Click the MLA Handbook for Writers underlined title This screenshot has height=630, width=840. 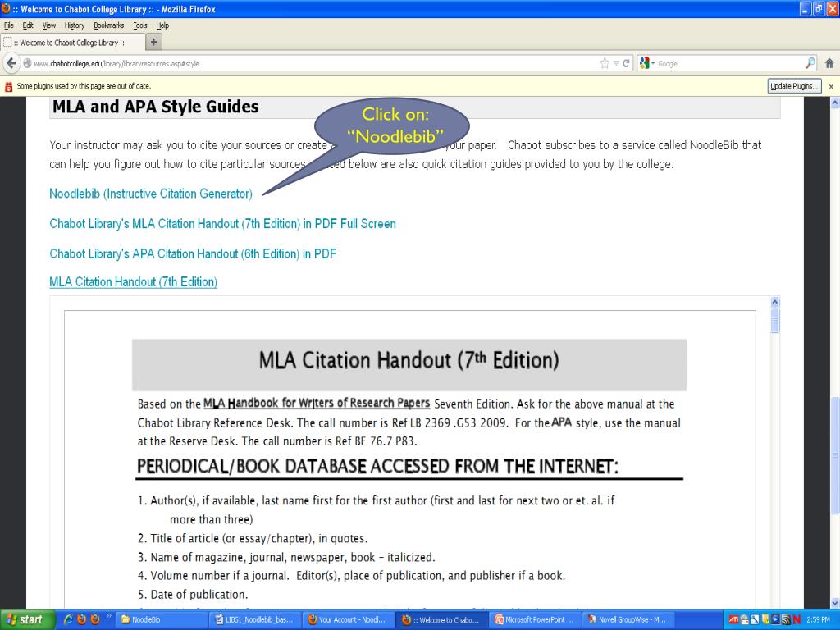[x=317, y=403]
